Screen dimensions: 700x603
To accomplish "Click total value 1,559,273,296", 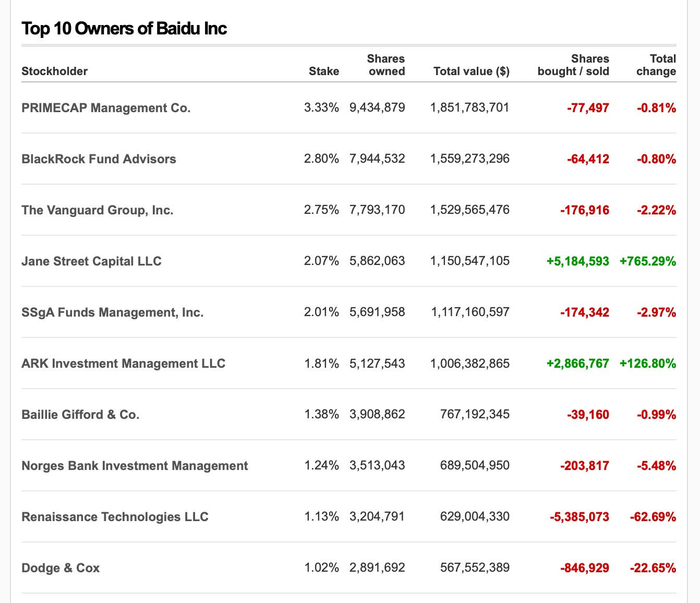I will (470, 159).
